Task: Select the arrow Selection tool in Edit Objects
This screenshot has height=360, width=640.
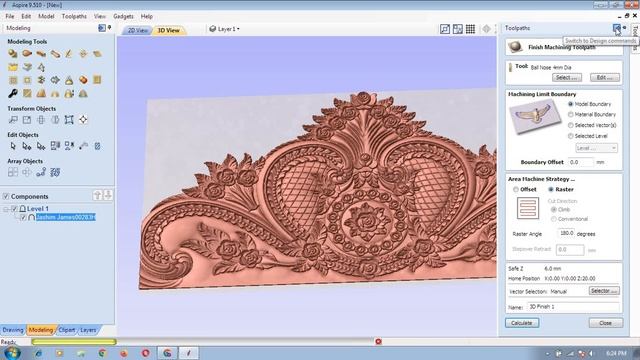Action: pos(13,146)
